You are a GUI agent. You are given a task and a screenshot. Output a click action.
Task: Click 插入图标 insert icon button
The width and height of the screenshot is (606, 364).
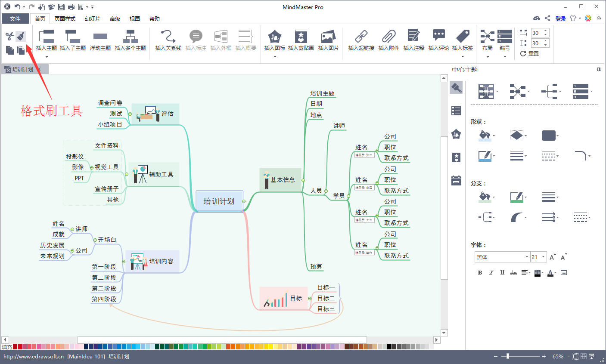tap(274, 37)
